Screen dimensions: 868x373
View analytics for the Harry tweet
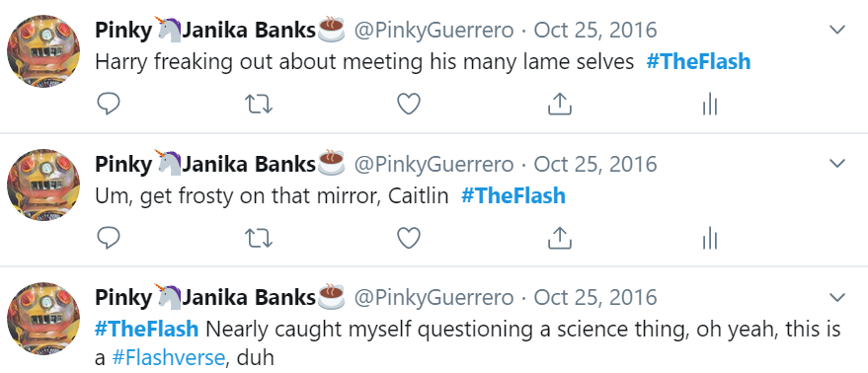[709, 104]
